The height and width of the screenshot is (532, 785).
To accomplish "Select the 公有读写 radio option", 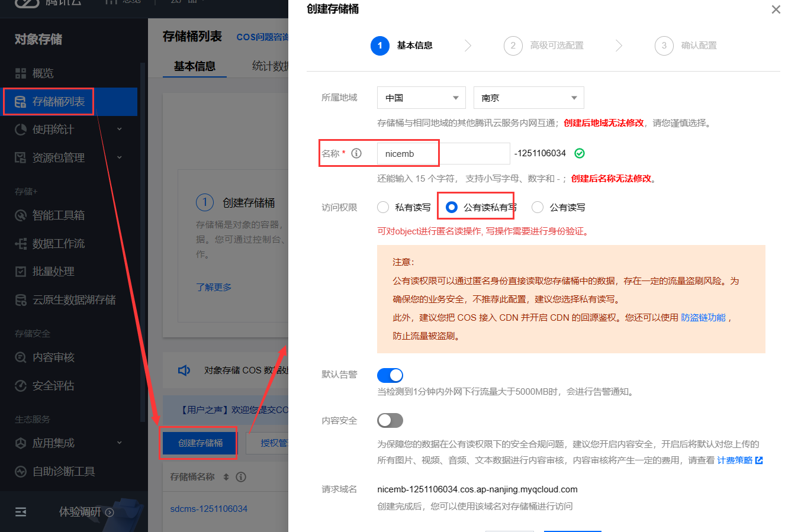I will (538, 207).
